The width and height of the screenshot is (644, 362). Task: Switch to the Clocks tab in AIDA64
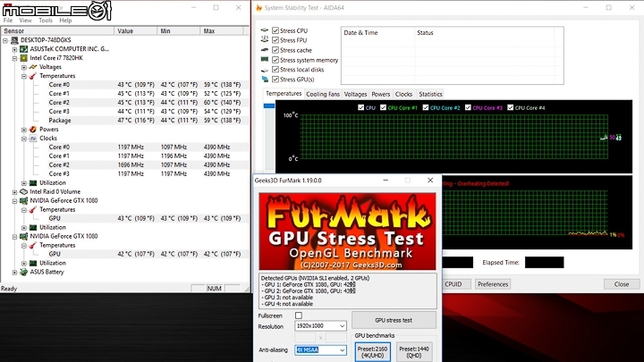point(403,94)
